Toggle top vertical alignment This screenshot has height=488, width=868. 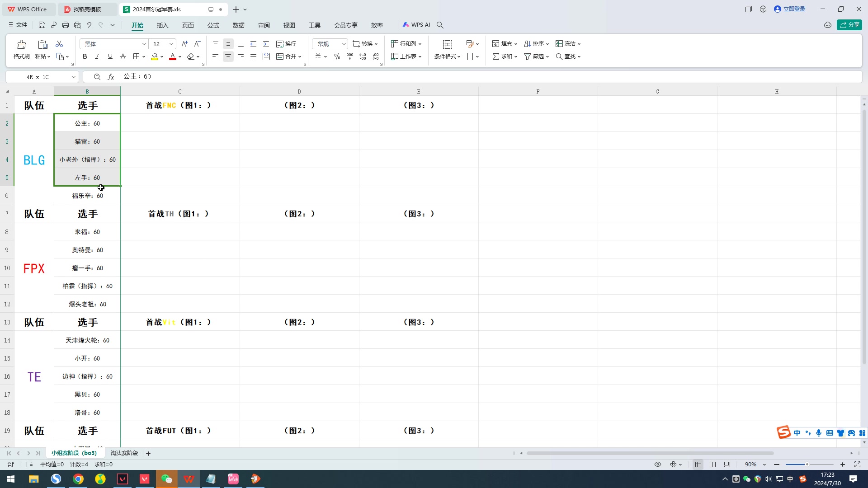216,44
